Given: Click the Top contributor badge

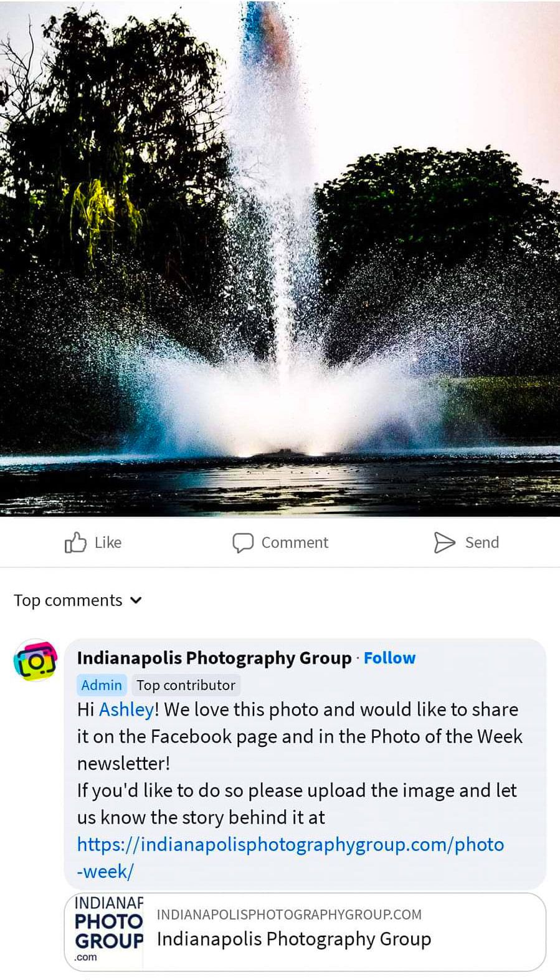Looking at the screenshot, I should 186,685.
